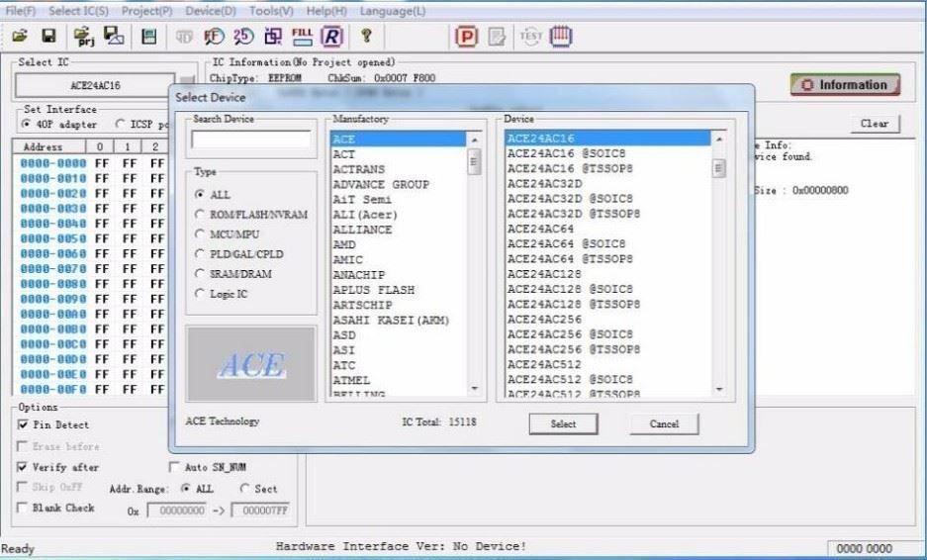Click the purple 'R' read chip icon
Viewport: 927px width, 560px height.
(x=331, y=37)
